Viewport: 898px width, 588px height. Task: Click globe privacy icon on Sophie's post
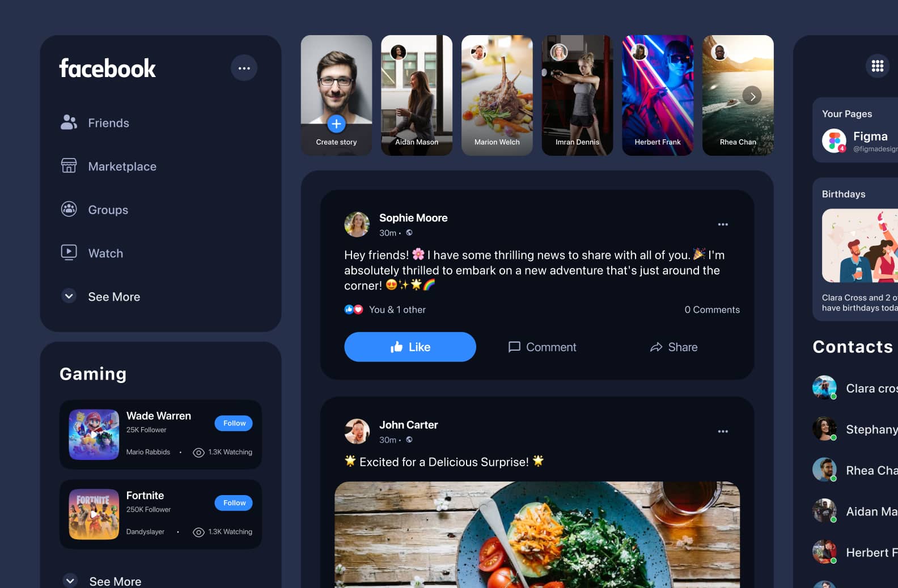click(x=409, y=233)
